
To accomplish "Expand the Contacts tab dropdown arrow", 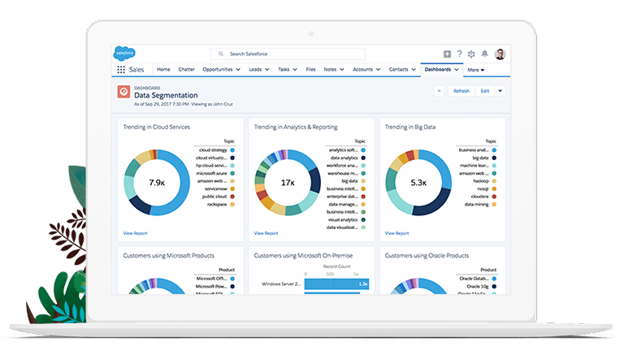I will click(x=414, y=69).
